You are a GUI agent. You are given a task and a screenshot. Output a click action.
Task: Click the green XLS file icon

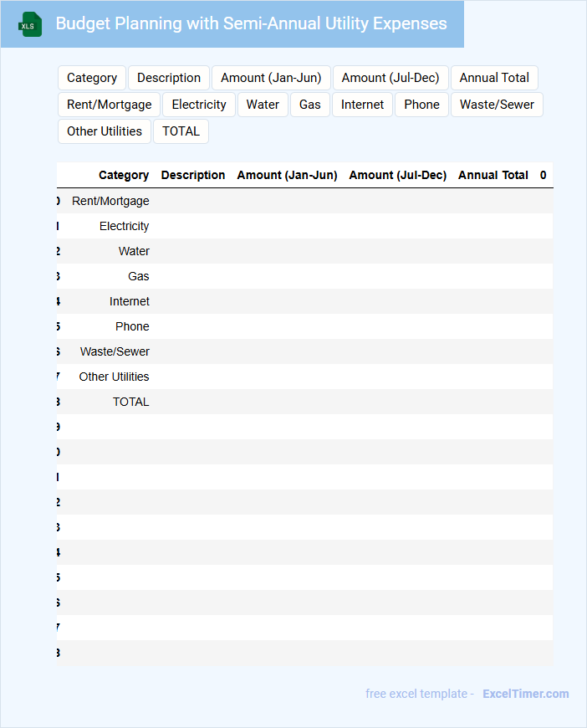click(x=30, y=24)
